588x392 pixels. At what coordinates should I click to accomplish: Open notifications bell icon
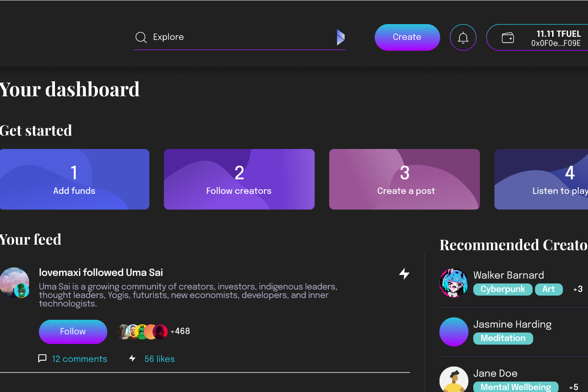pos(463,37)
